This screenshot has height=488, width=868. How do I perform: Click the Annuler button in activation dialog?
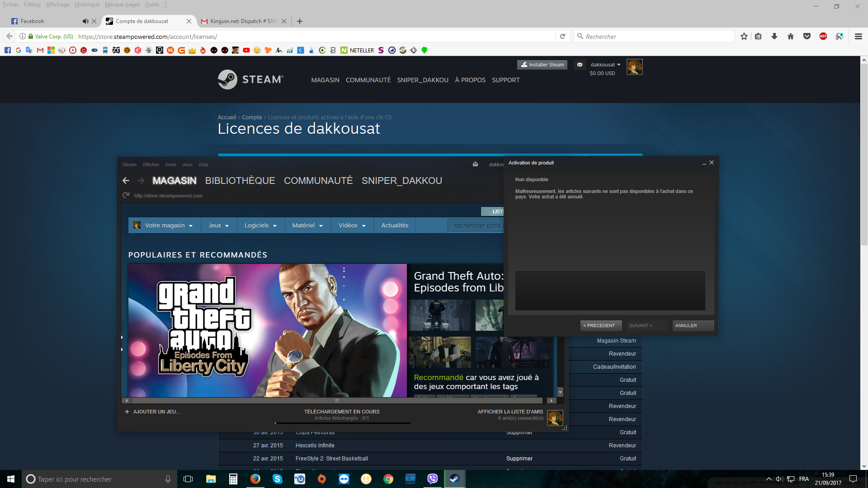coord(693,325)
